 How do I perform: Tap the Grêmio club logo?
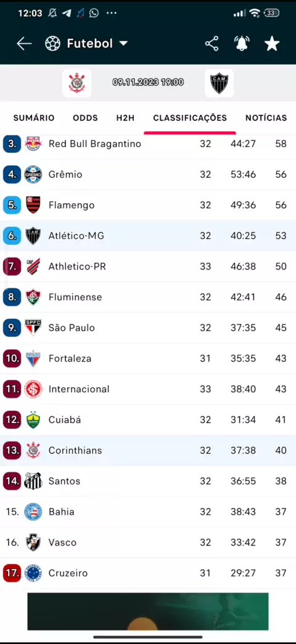point(33,175)
